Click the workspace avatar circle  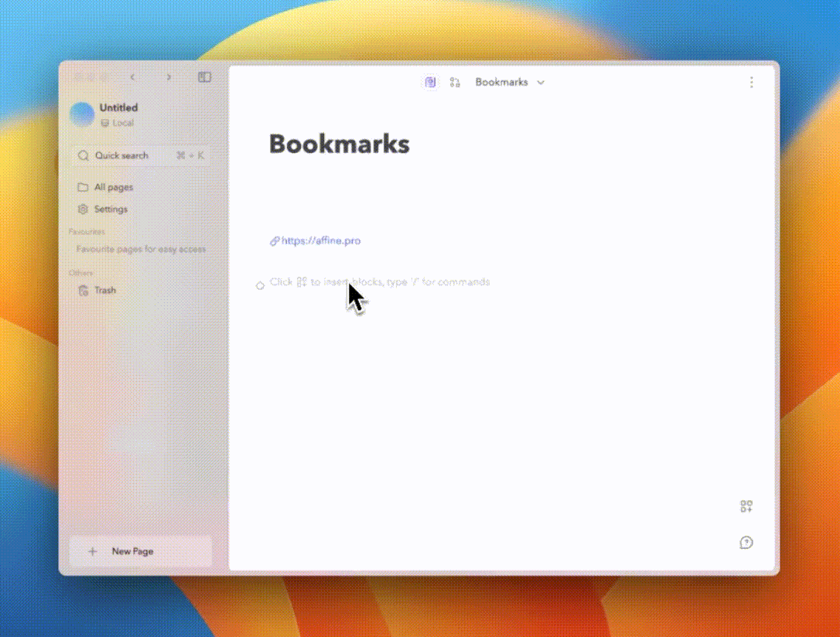(x=82, y=114)
